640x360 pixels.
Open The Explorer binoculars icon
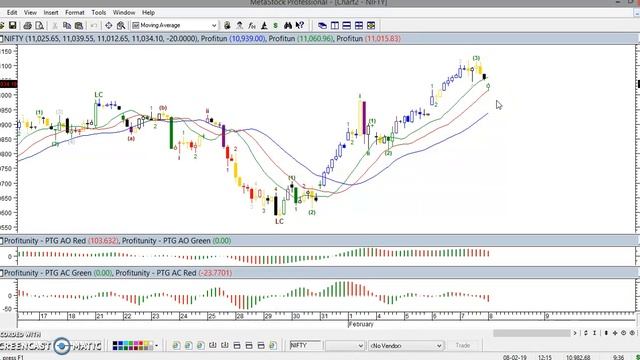coord(288,25)
